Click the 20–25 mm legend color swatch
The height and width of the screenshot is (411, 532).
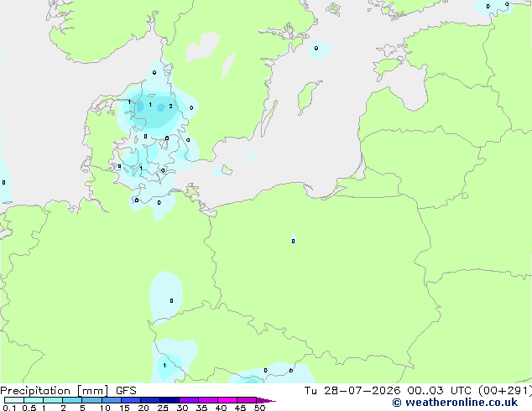(150, 400)
